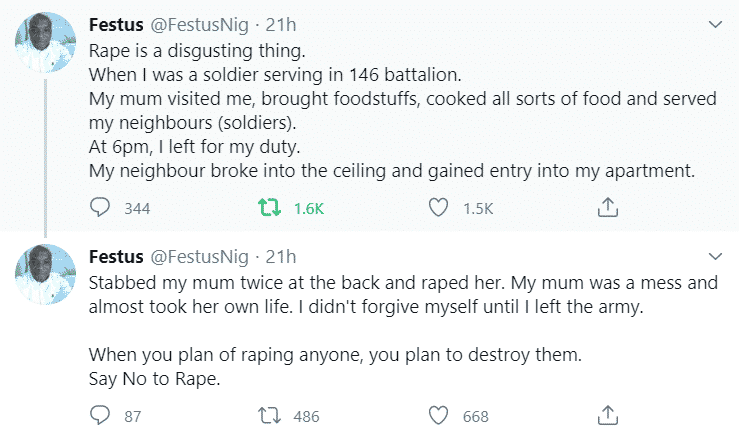This screenshot has height=440, width=739.
Task: Reply to the first tweet with 344 replies
Action: point(100,208)
